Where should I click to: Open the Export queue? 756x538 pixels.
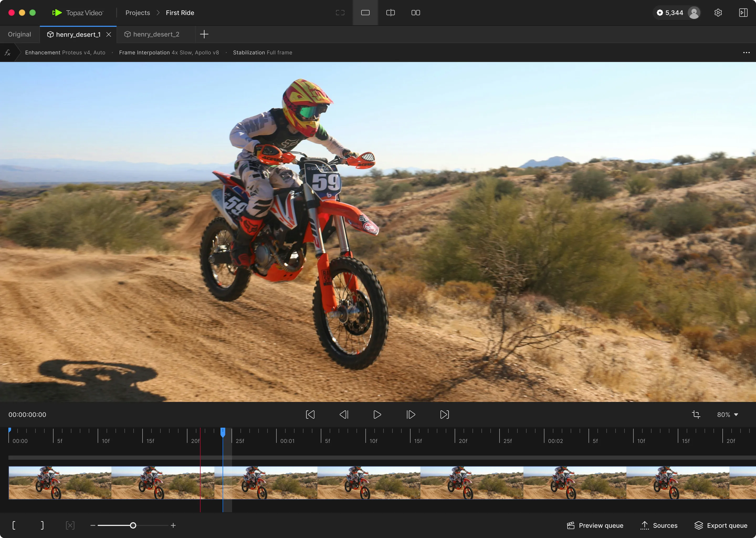(x=721, y=525)
